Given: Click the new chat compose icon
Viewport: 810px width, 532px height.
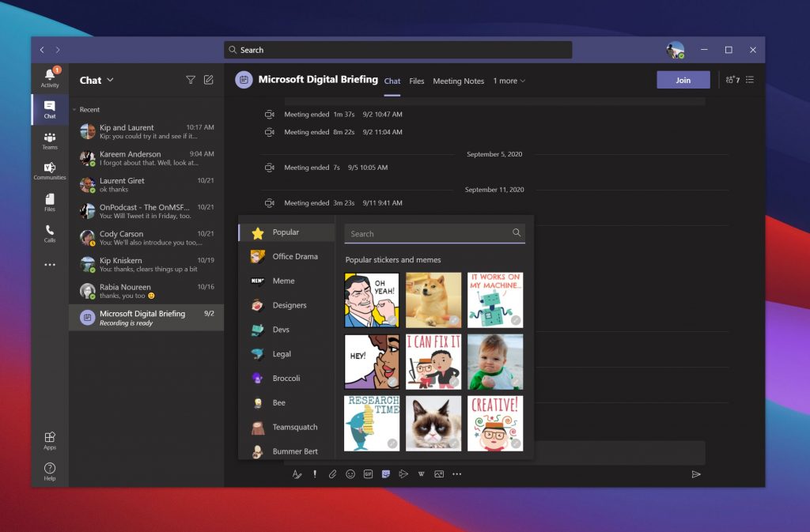Looking at the screenshot, I should tap(209, 80).
